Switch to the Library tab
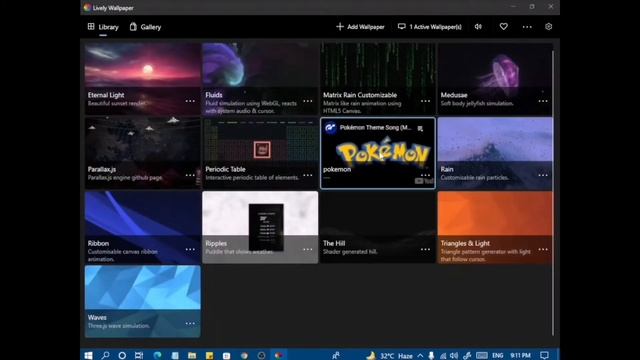 [x=103, y=27]
